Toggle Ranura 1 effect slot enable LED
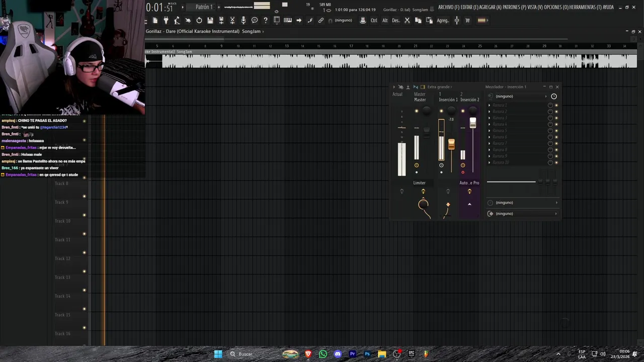644x362 pixels. tap(556, 105)
